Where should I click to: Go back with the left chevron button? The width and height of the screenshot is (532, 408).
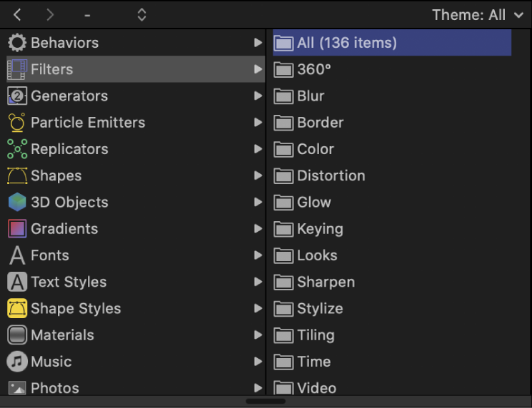[18, 15]
